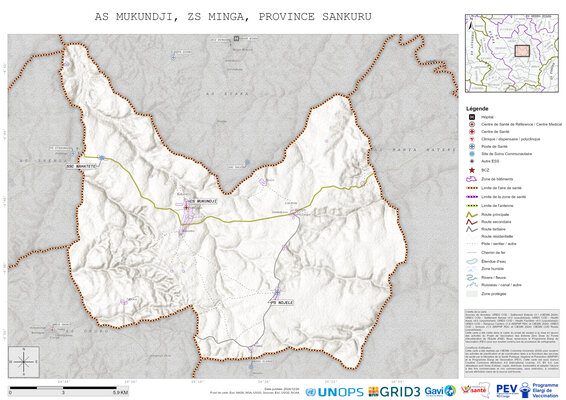Image resolution: width=566 pixels, height=400 pixels.
Task: Click the Route principale legend text
Action: tap(495, 214)
